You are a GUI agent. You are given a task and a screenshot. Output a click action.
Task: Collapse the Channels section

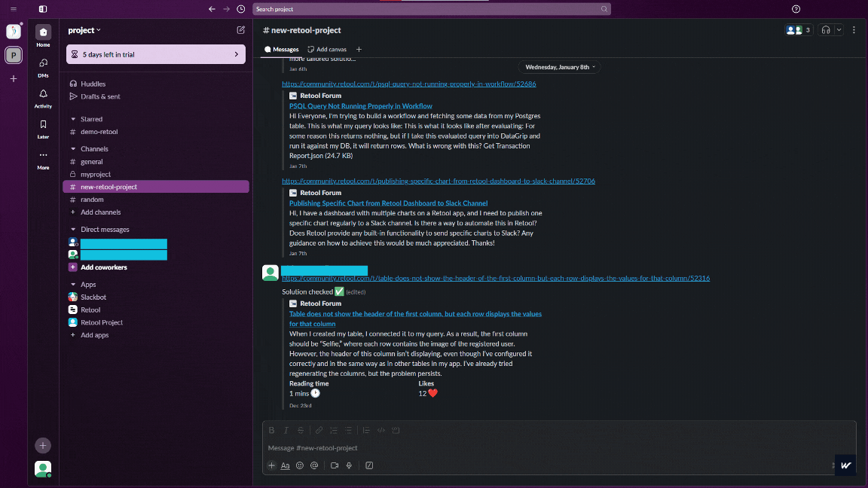point(73,149)
